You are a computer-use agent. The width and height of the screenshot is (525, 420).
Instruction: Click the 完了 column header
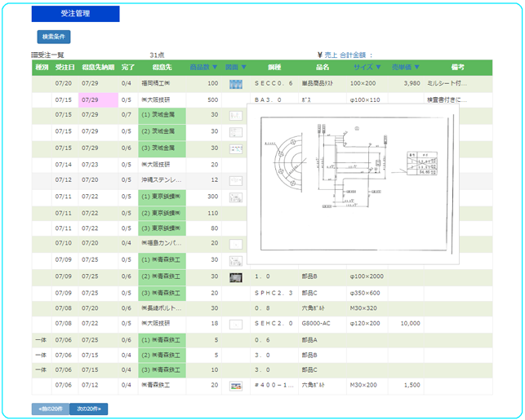click(x=128, y=67)
